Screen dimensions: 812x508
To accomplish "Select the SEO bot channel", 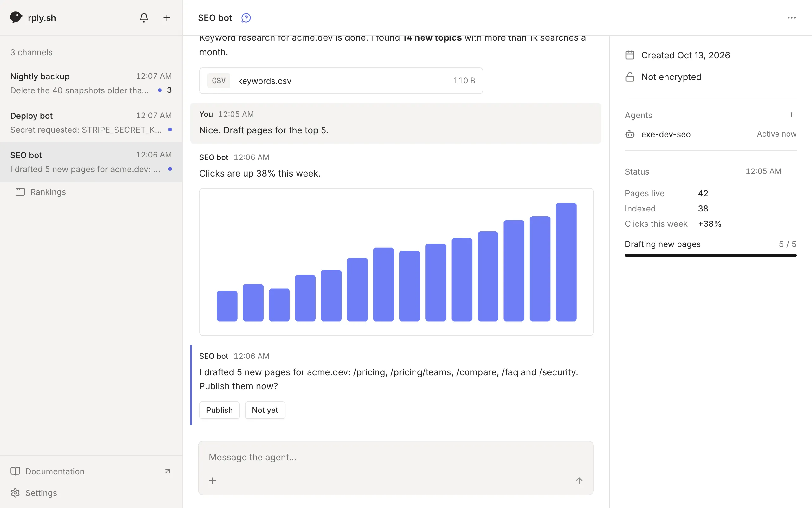I will pos(91,162).
